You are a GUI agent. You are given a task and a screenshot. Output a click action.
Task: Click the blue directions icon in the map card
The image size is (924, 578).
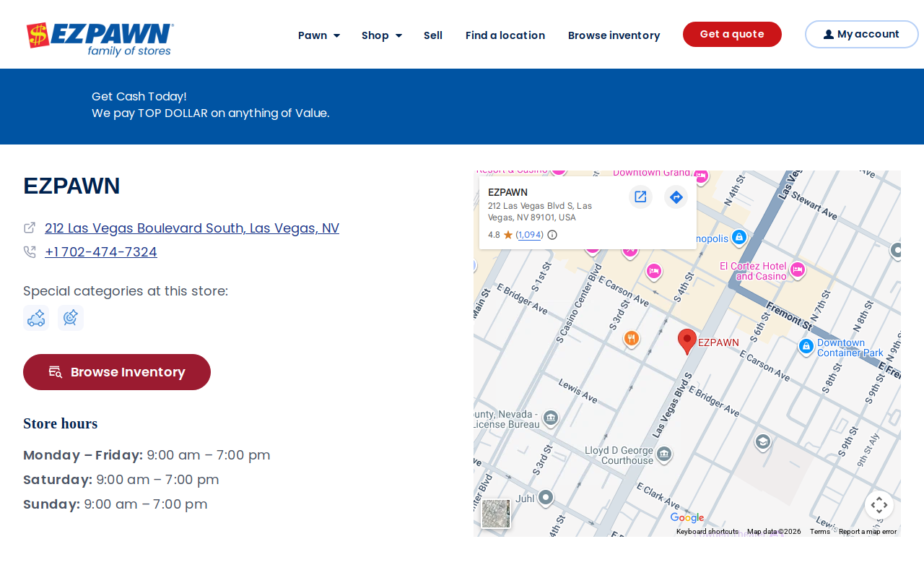[x=676, y=197]
